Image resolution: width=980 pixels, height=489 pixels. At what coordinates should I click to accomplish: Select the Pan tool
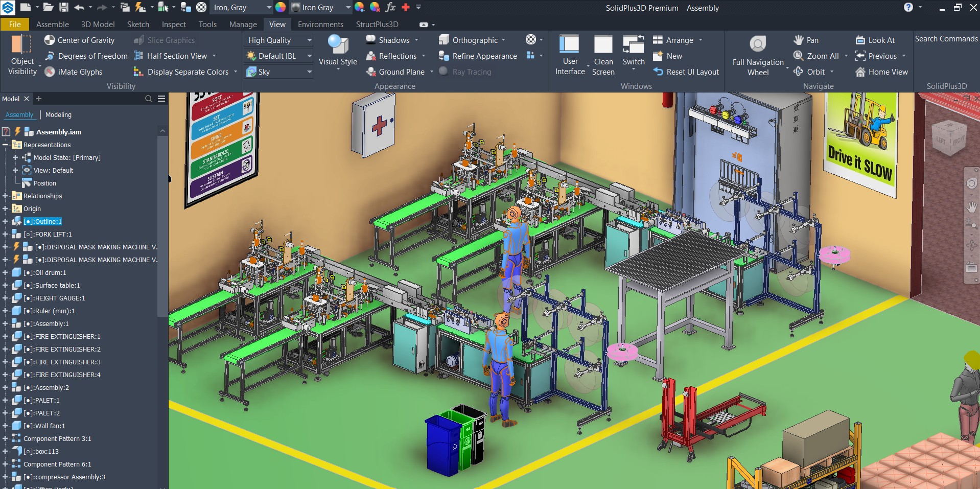(806, 40)
